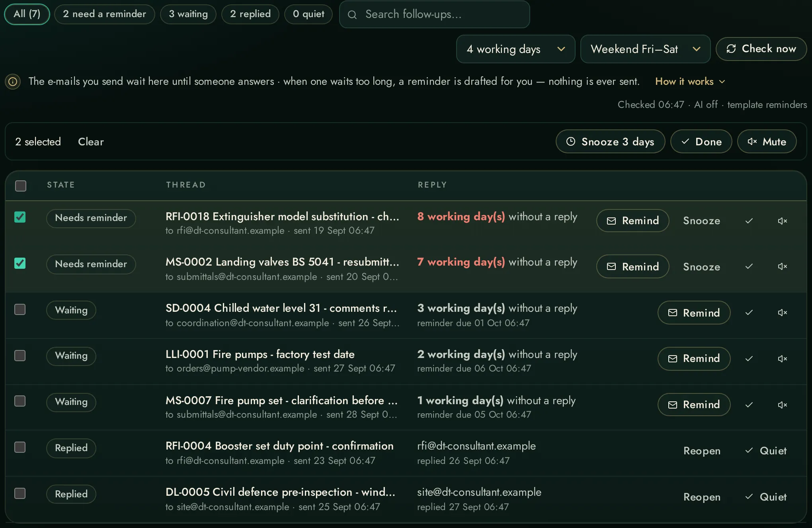Viewport: 812px width, 528px height.
Task: Select the All (7) filter tab
Action: click(27, 14)
